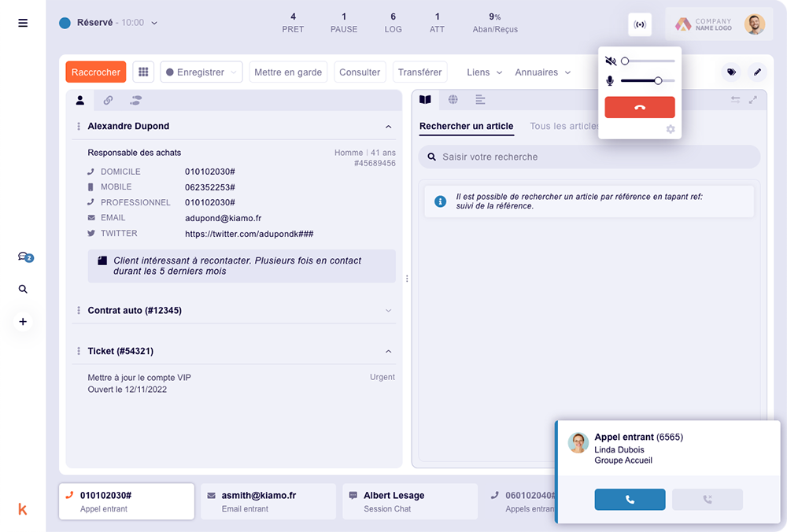Image resolution: width=787 pixels, height=532 pixels.
Task: Click the PRET counter
Action: pos(293,23)
